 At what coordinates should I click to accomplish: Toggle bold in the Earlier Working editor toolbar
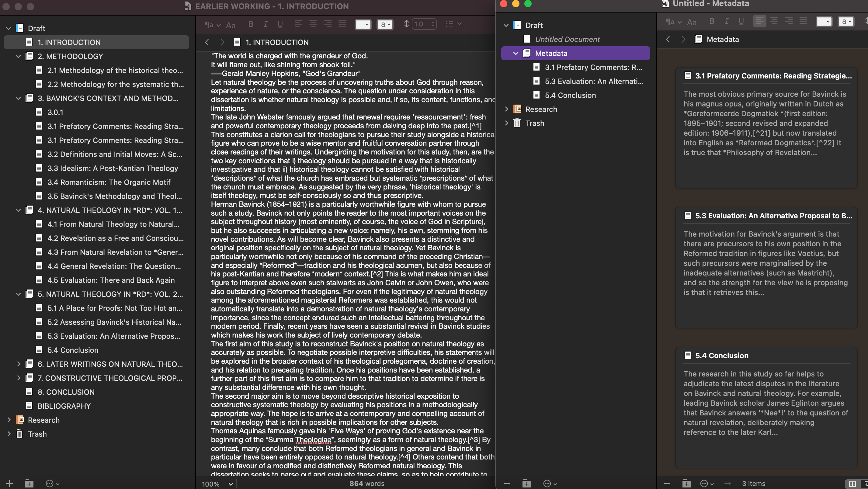(251, 24)
